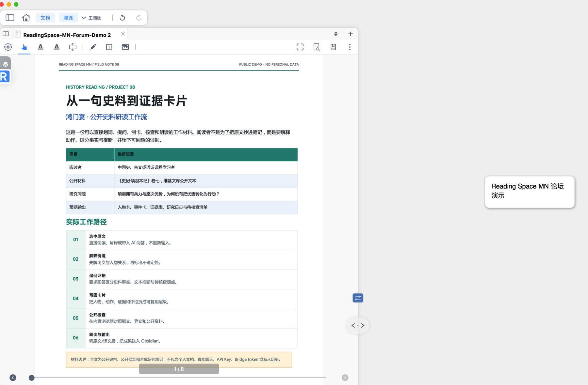This screenshot has width=588, height=385.
Task: Close the ReadingSpace-MN-Forum-Demo 2 tab
Action: coord(123,34)
